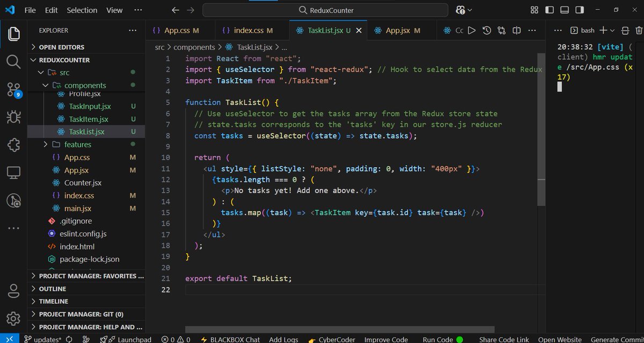Collapse the src folder
644x343 pixels.
pos(86,72)
